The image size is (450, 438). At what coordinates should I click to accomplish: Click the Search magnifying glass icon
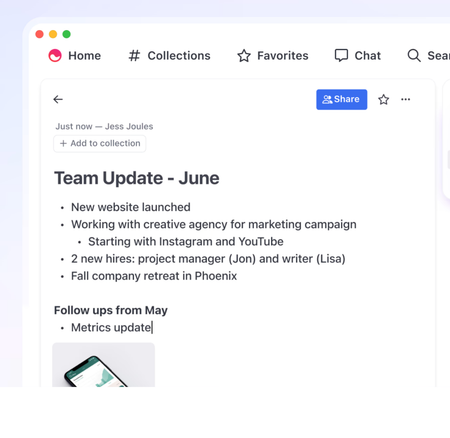point(414,55)
